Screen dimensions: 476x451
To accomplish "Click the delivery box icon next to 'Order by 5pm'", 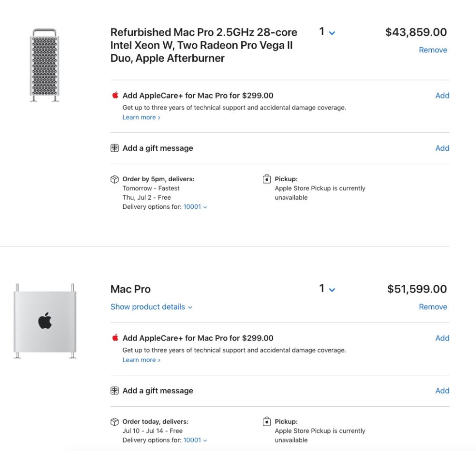I will coord(114,179).
